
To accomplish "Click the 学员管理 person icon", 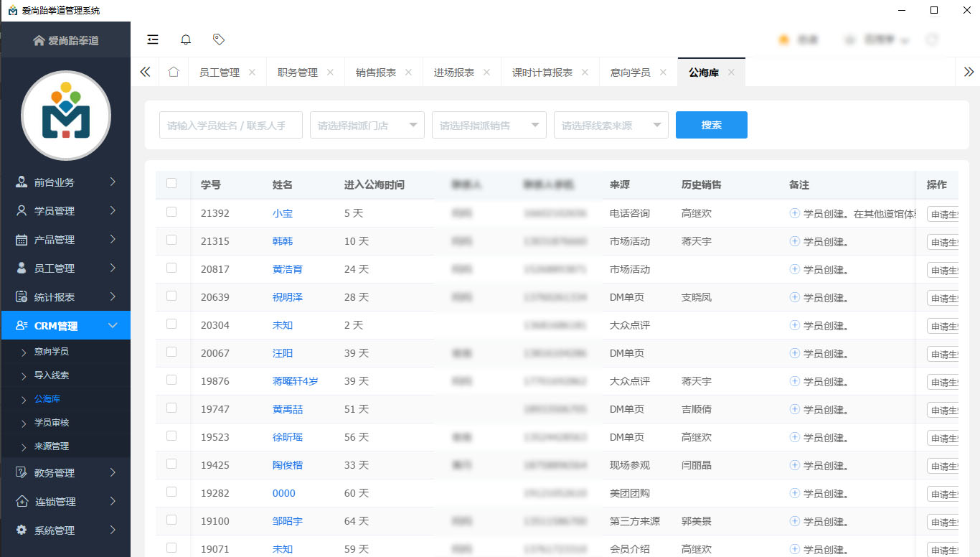I will click(22, 211).
